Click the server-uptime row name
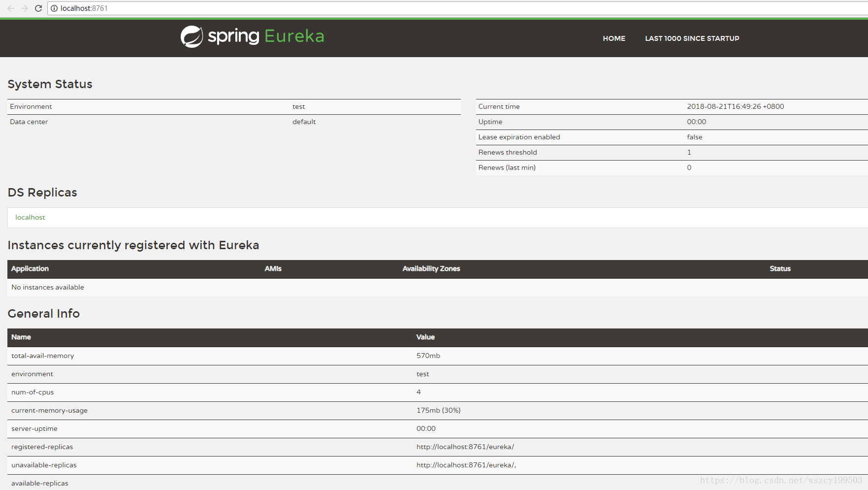 34,428
